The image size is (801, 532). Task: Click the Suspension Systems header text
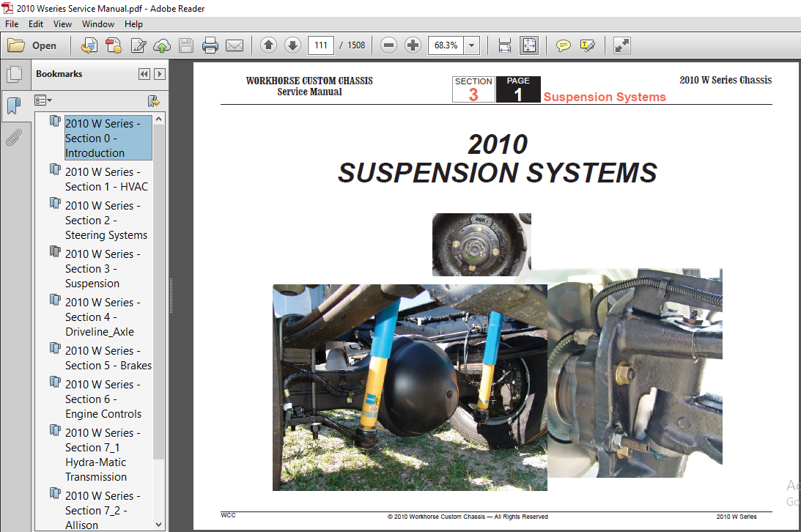pos(605,97)
